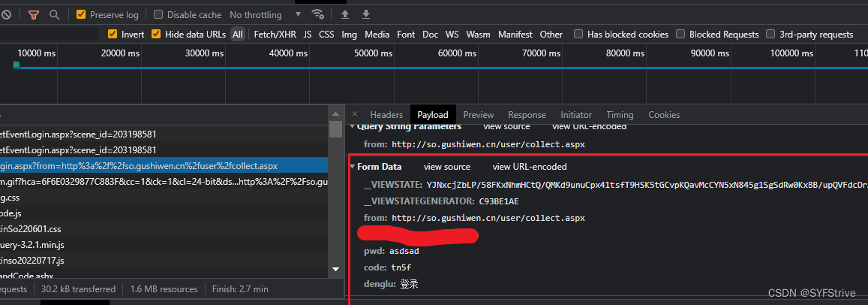
Task: Click the 30.2 kB transferred status entry
Action: click(x=78, y=289)
